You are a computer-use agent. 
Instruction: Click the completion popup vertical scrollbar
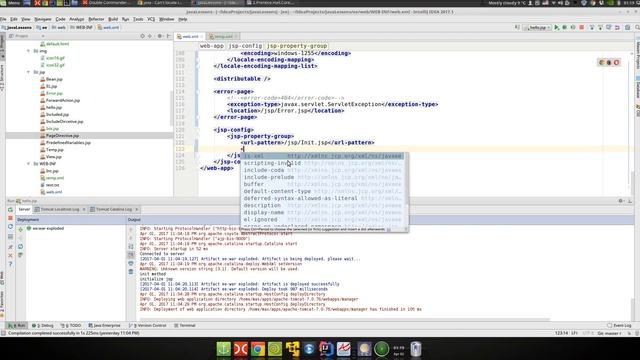pos(406,180)
